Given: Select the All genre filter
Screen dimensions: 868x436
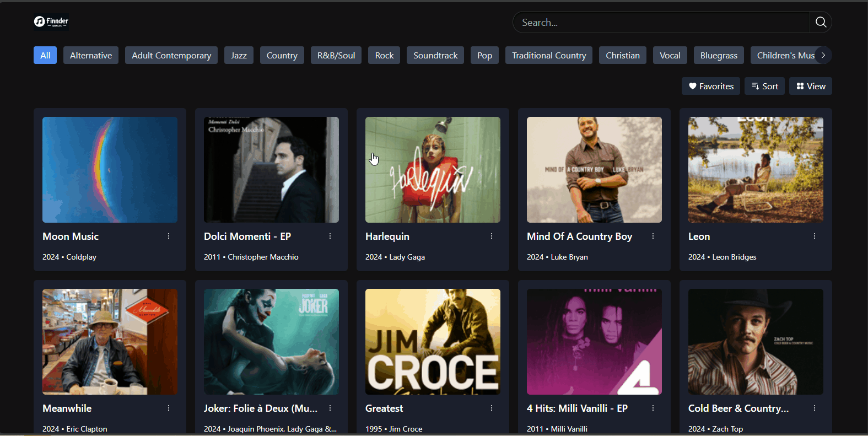Looking at the screenshot, I should pyautogui.click(x=45, y=55).
